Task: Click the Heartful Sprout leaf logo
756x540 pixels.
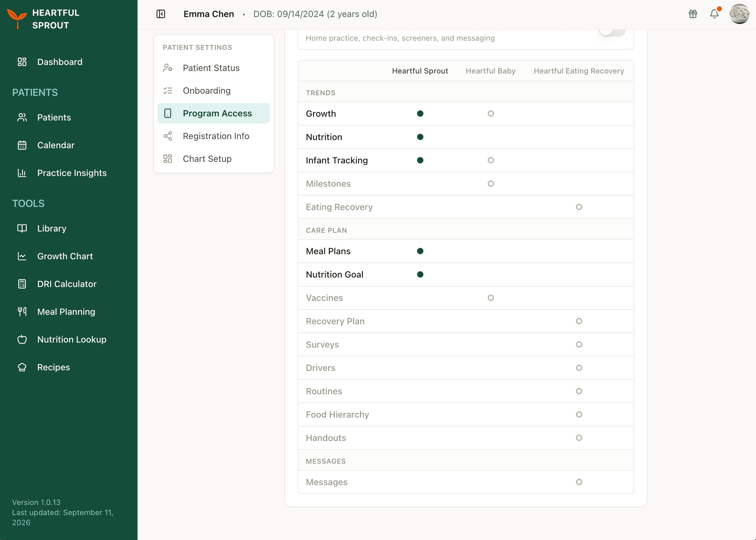Action: (17, 19)
